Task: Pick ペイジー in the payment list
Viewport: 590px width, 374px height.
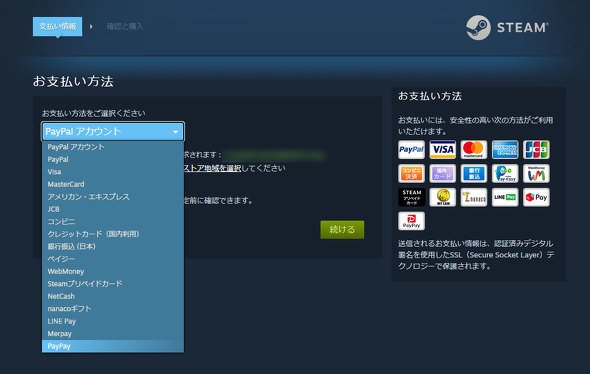Action: click(113, 258)
